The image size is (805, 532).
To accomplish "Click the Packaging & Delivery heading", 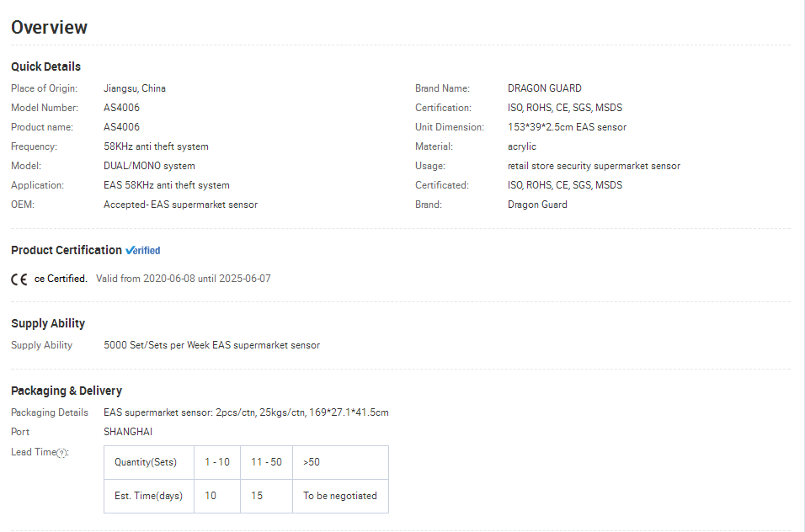I will (x=67, y=391).
